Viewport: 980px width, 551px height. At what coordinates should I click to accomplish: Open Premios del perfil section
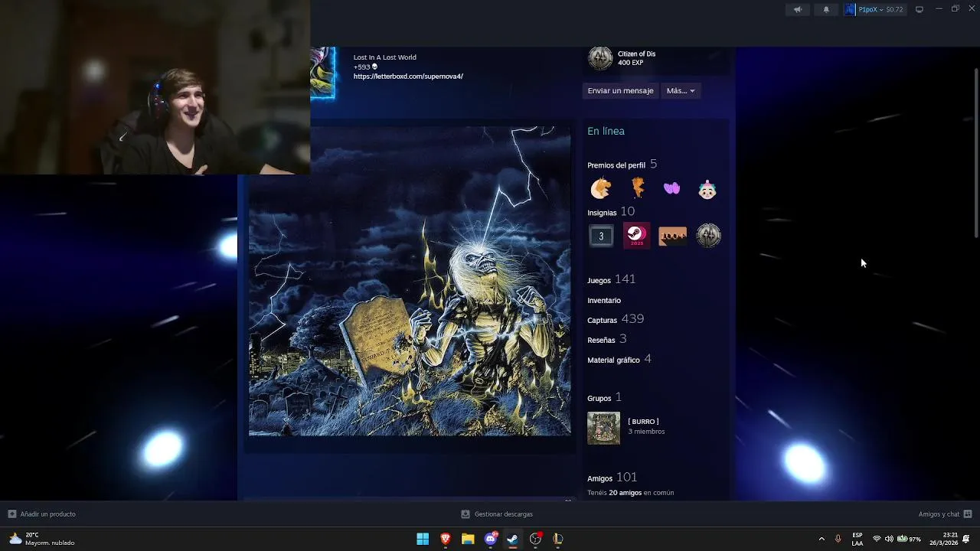622,165
